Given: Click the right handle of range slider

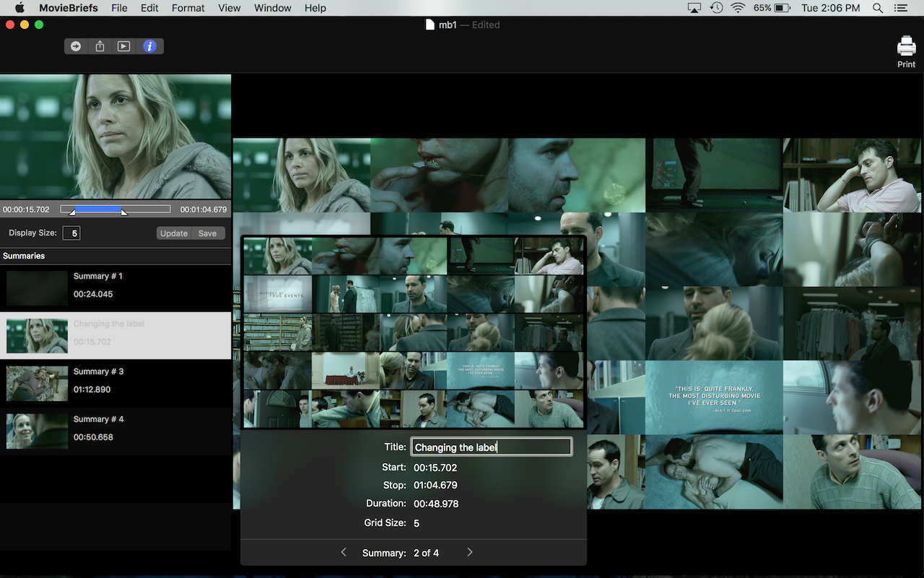Looking at the screenshot, I should pyautogui.click(x=124, y=212).
